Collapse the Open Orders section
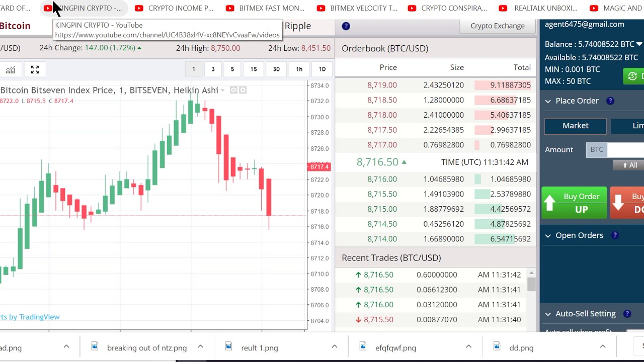This screenshot has height=362, width=644. (x=548, y=235)
